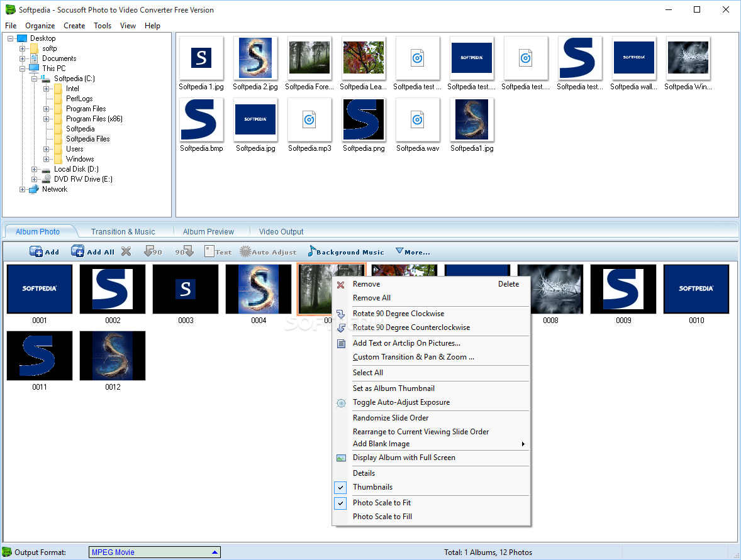Screen dimensions: 741x560
Task: Open the File menu
Action: (11, 26)
